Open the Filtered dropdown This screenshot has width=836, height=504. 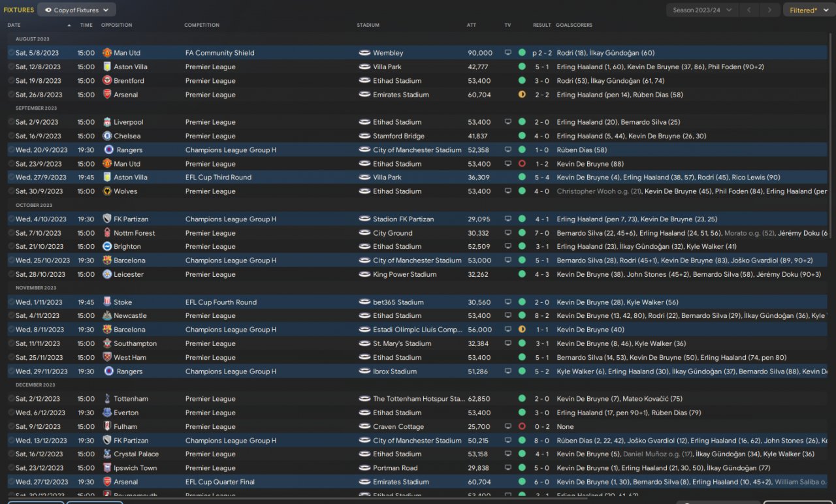tap(807, 10)
